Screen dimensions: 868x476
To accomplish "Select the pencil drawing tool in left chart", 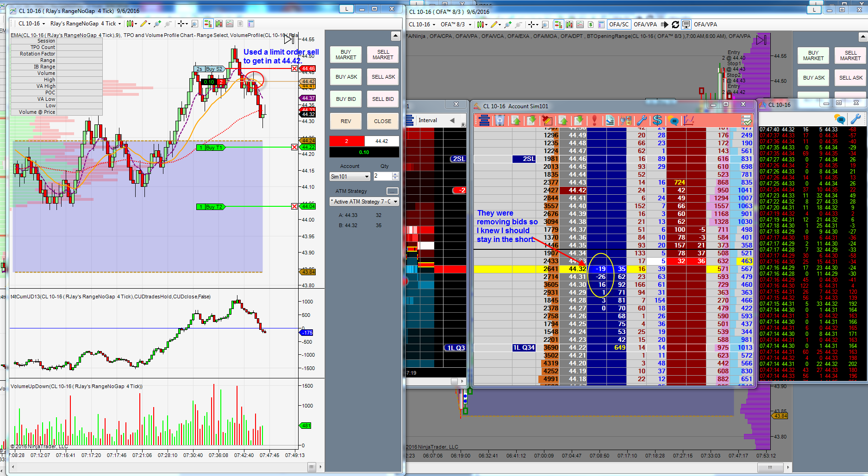I will (x=144, y=24).
